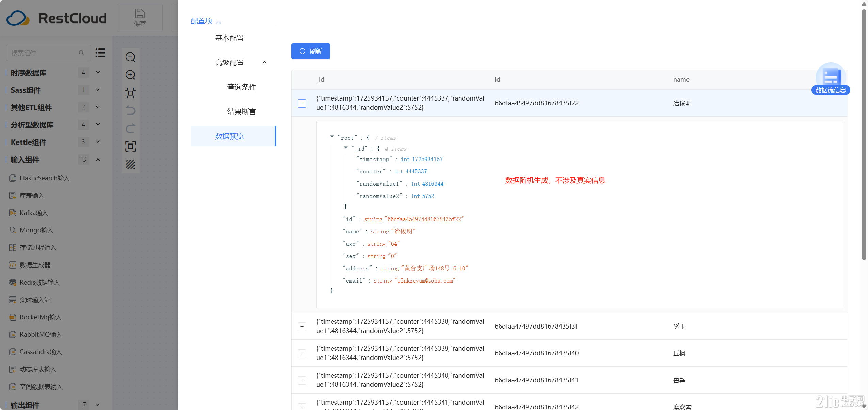Collapse the 高级配置 menu chevron
This screenshot has height=410, width=868.
click(264, 62)
